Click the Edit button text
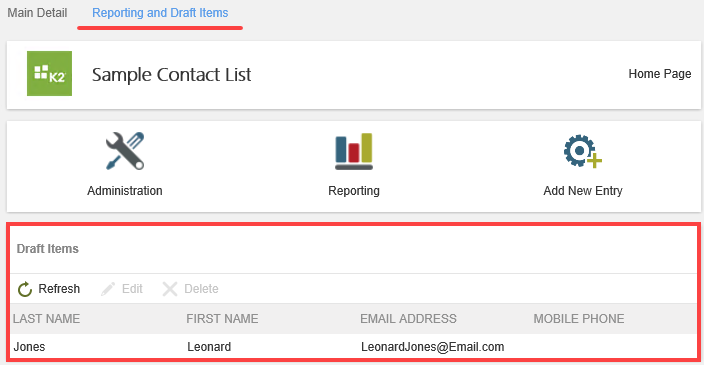Screen dimensions: 704x365 pos(132,289)
